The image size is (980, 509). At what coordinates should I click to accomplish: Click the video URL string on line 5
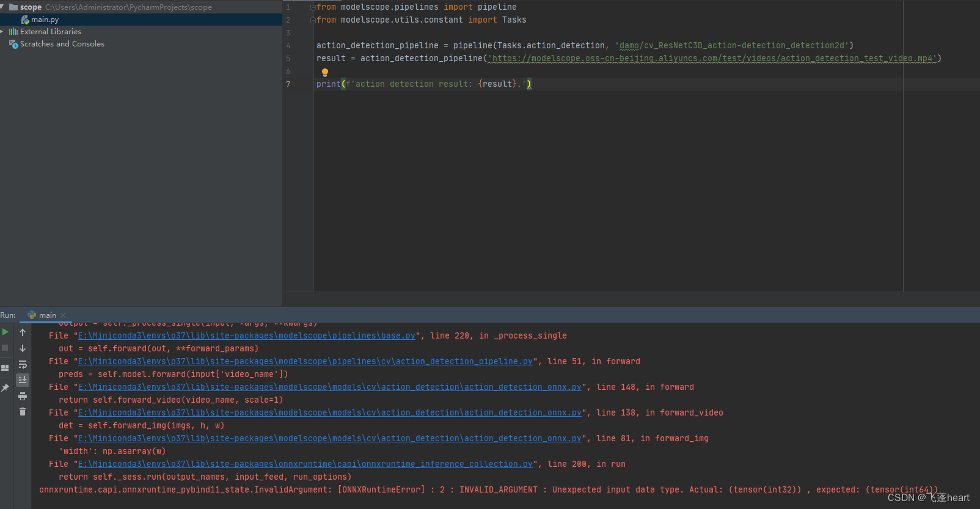712,59
